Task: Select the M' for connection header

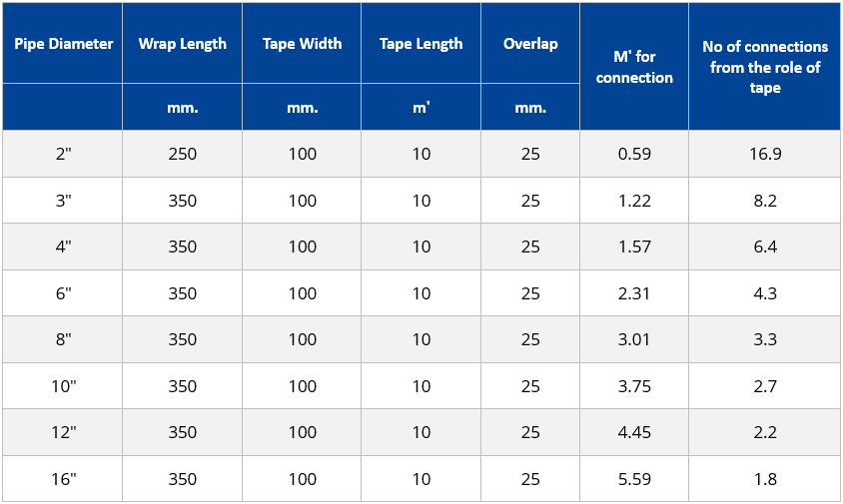Action: point(634,67)
